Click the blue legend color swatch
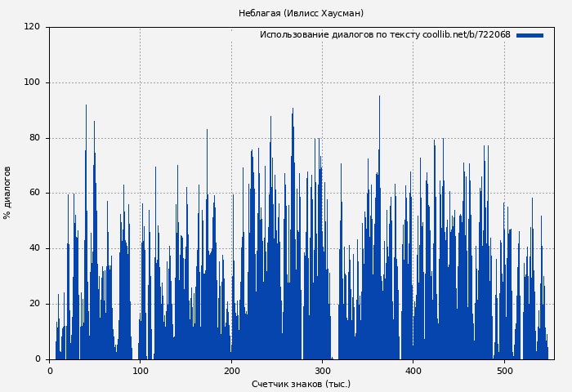The width and height of the screenshot is (572, 392). point(530,35)
